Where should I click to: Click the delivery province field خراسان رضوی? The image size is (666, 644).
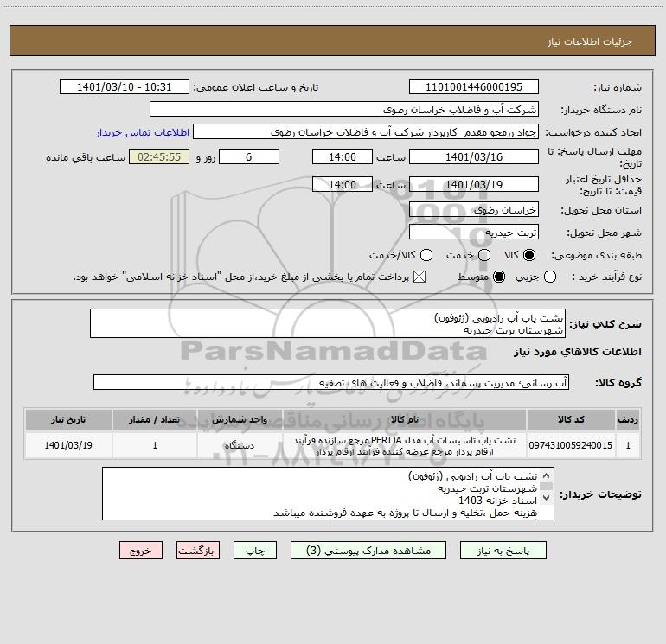pyautogui.click(x=474, y=210)
